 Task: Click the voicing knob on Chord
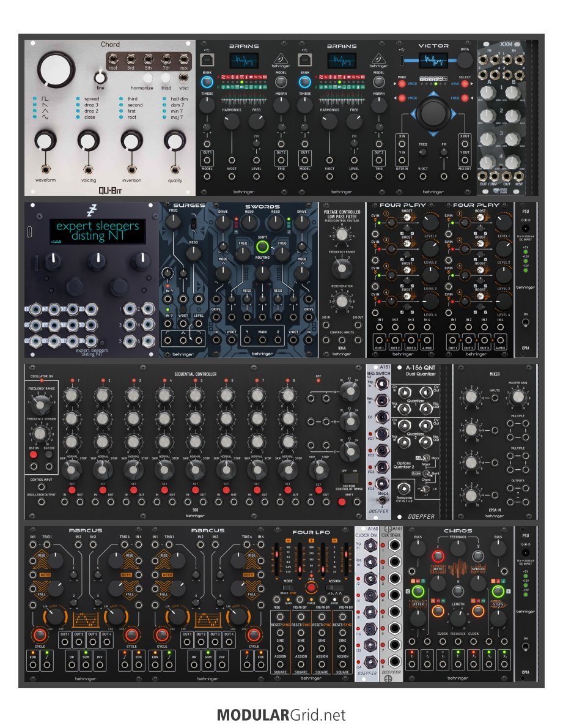coord(88,141)
